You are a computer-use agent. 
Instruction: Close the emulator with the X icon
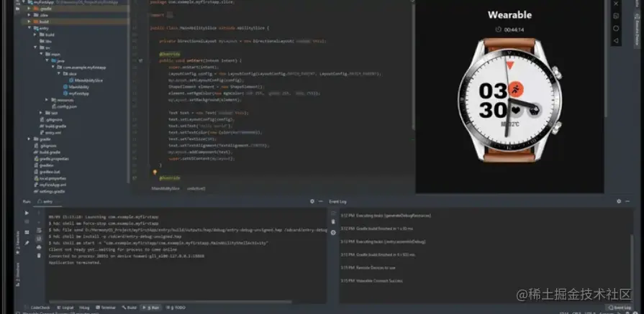coord(616,4)
